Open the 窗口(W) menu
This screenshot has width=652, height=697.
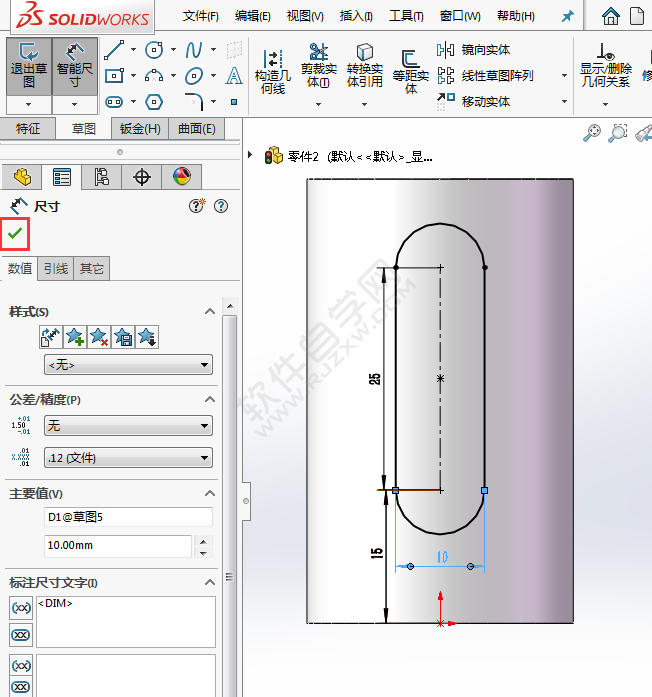point(460,16)
